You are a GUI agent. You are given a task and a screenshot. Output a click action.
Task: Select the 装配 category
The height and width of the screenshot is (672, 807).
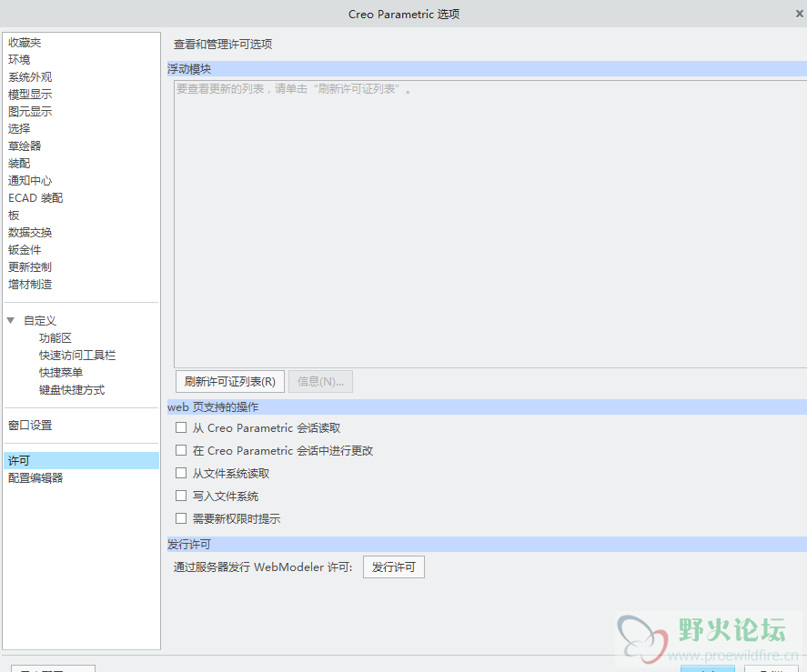[19, 164]
